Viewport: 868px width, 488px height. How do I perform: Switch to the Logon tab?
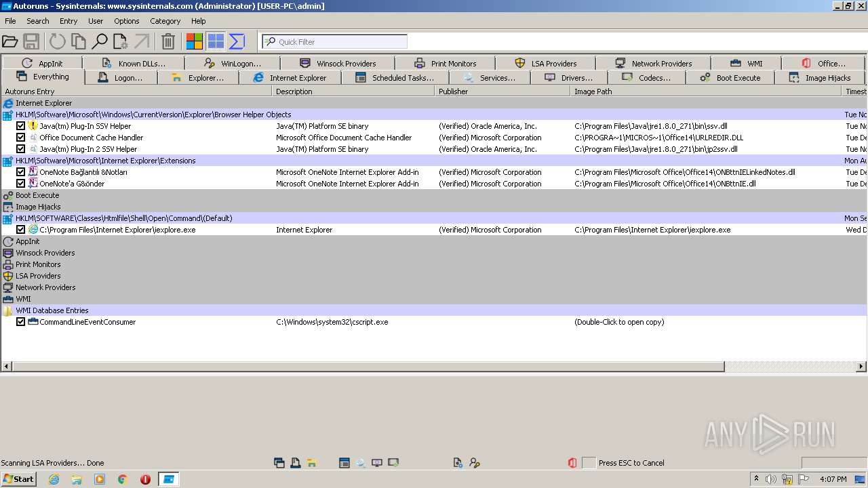[121, 78]
